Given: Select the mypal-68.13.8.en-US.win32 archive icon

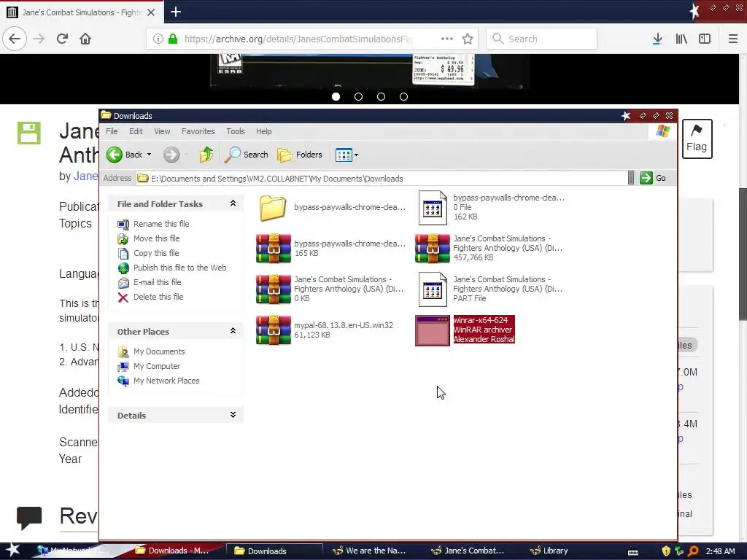Looking at the screenshot, I should pyautogui.click(x=273, y=330).
